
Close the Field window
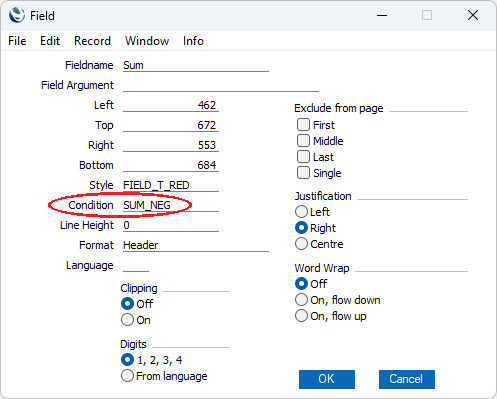[473, 15]
